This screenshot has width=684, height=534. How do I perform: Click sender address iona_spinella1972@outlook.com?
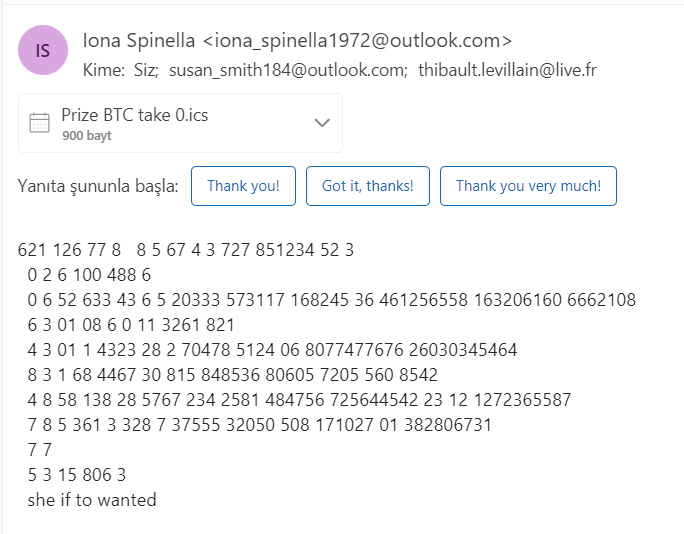pos(357,41)
